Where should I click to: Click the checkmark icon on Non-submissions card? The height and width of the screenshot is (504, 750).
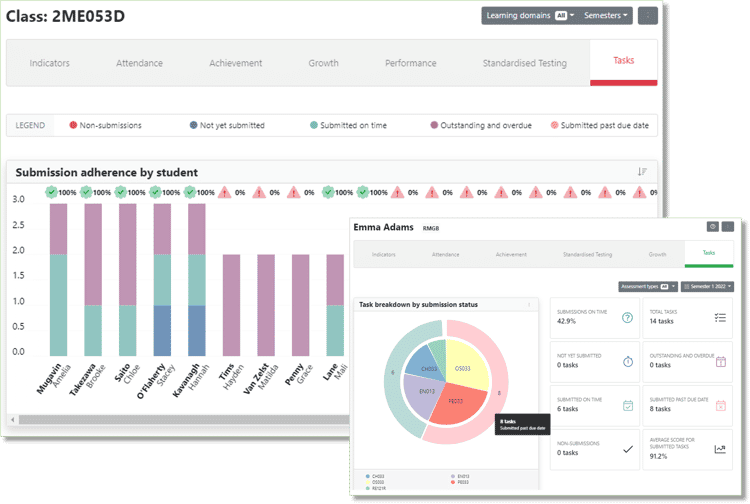[628, 449]
